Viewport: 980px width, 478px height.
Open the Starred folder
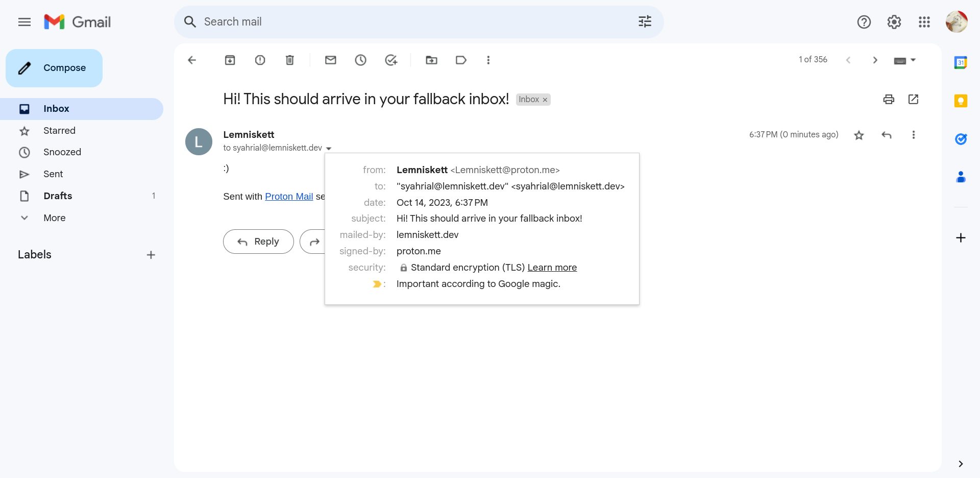[59, 131]
